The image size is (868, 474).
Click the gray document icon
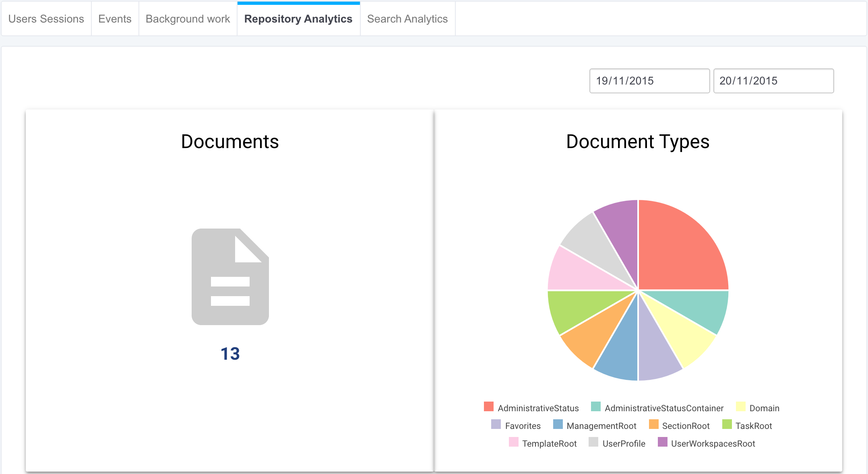point(230,277)
